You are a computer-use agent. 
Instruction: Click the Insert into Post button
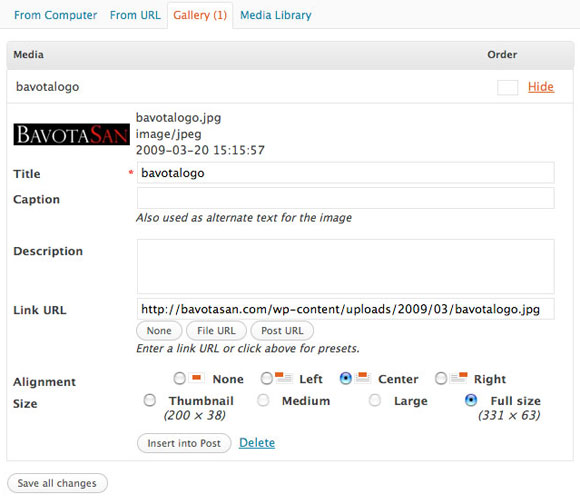click(184, 443)
